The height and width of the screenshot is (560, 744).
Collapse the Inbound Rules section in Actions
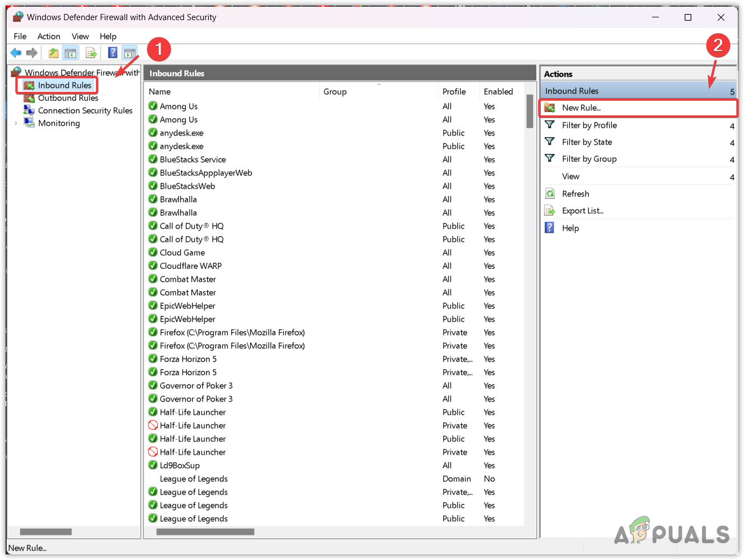[732, 91]
